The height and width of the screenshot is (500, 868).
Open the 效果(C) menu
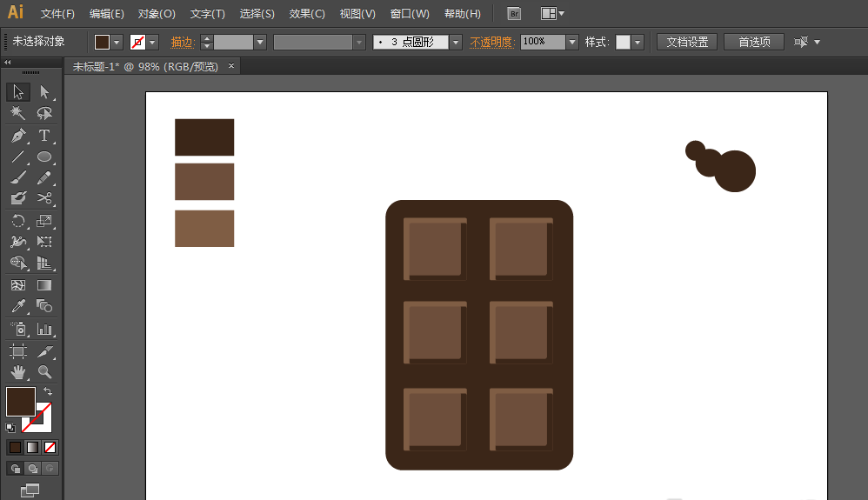coord(307,14)
